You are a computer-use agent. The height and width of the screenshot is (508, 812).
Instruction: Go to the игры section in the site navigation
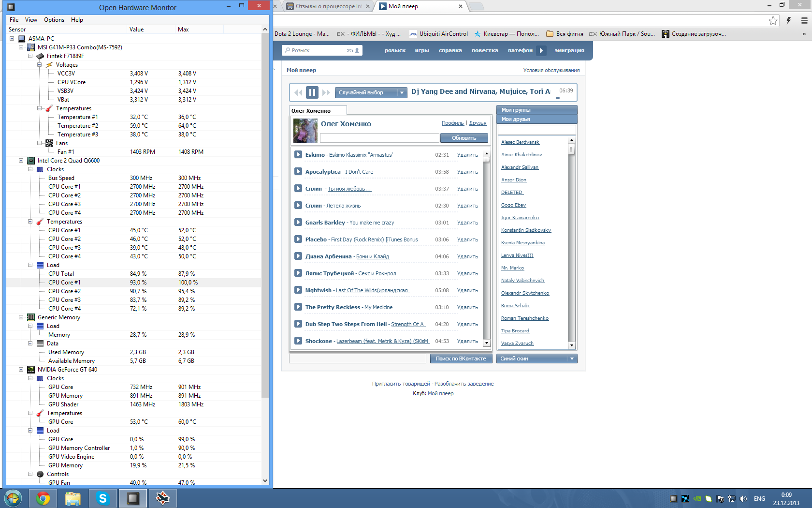pyautogui.click(x=422, y=50)
